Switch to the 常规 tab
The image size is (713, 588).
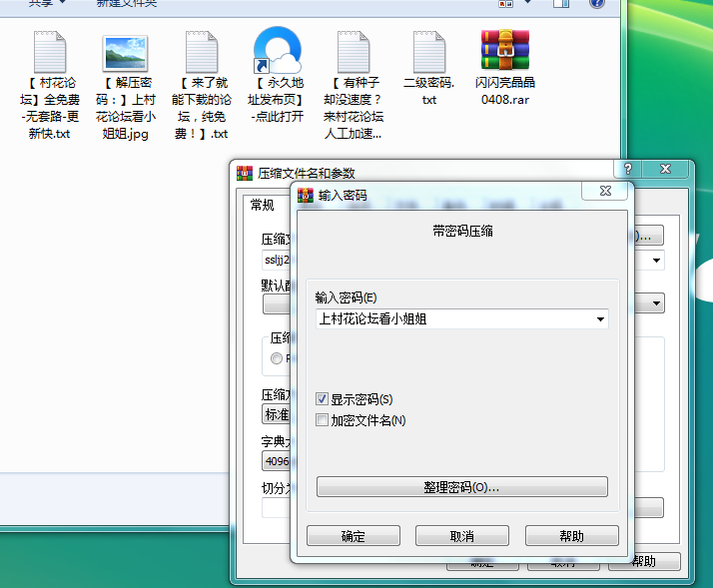tap(262, 205)
